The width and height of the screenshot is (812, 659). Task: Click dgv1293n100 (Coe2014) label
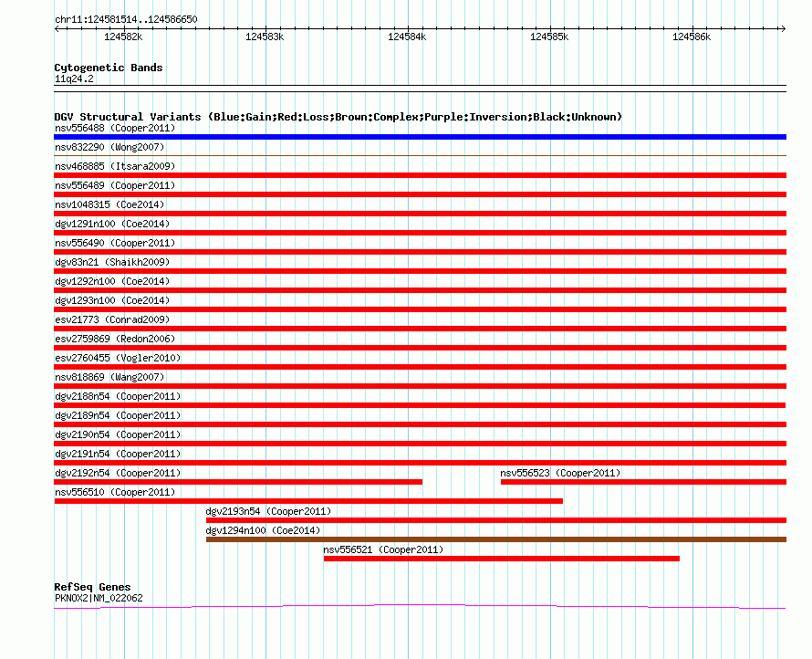[112, 300]
